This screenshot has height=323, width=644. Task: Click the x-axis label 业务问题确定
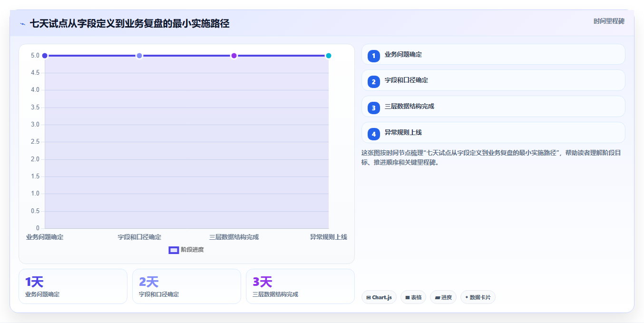[45, 237]
